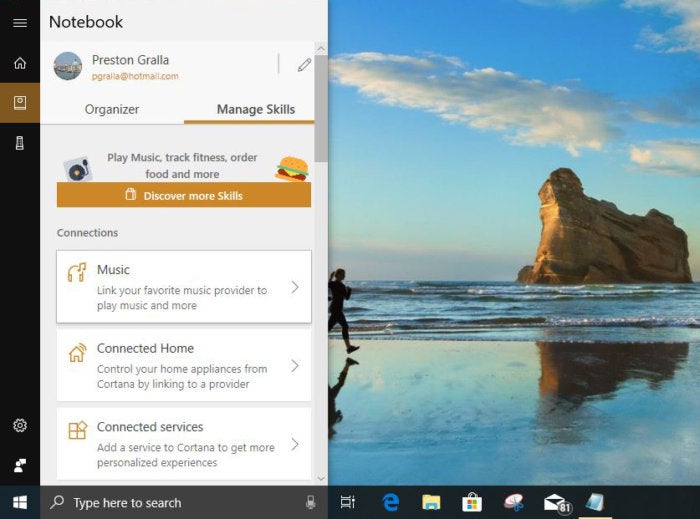Image resolution: width=700 pixels, height=519 pixels.
Task: Click 'Control your home appliances' description
Action: [182, 376]
